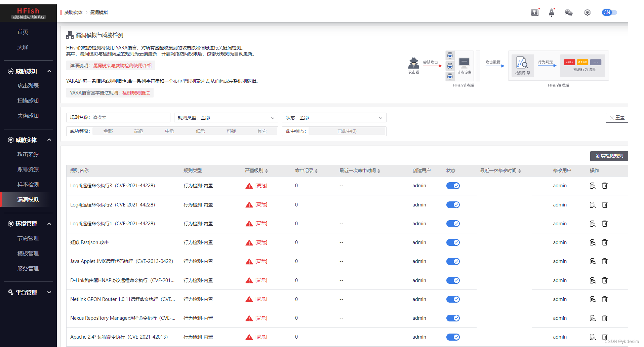
Task: View details of 疑似 Fastjson 攻击 rule
Action: [593, 242]
